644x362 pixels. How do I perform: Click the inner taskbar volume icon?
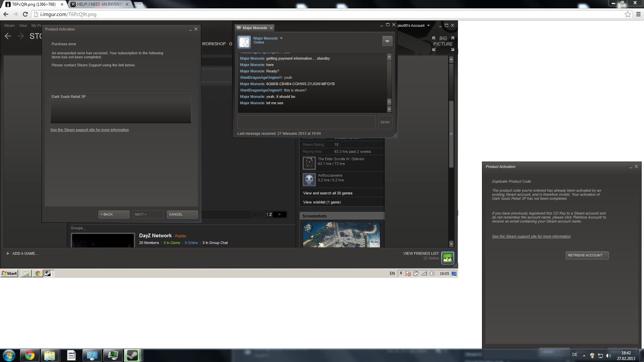pos(432,274)
